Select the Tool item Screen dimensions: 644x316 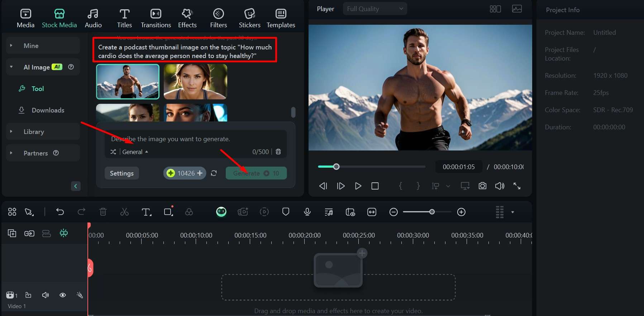38,88
